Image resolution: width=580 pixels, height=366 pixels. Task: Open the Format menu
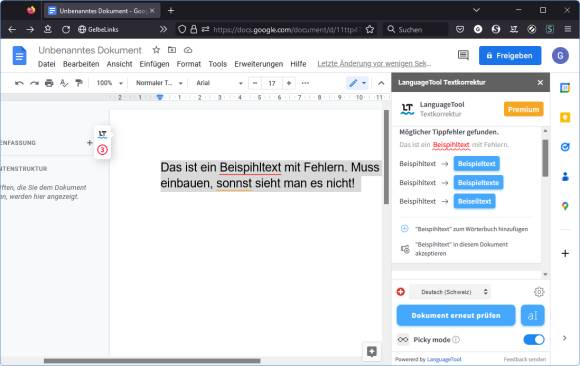[x=189, y=64]
